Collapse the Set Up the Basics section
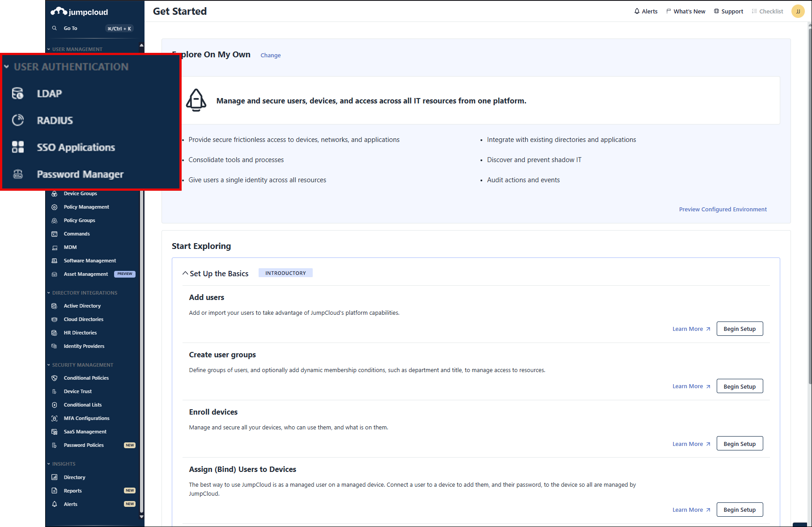The image size is (812, 527). click(x=185, y=273)
